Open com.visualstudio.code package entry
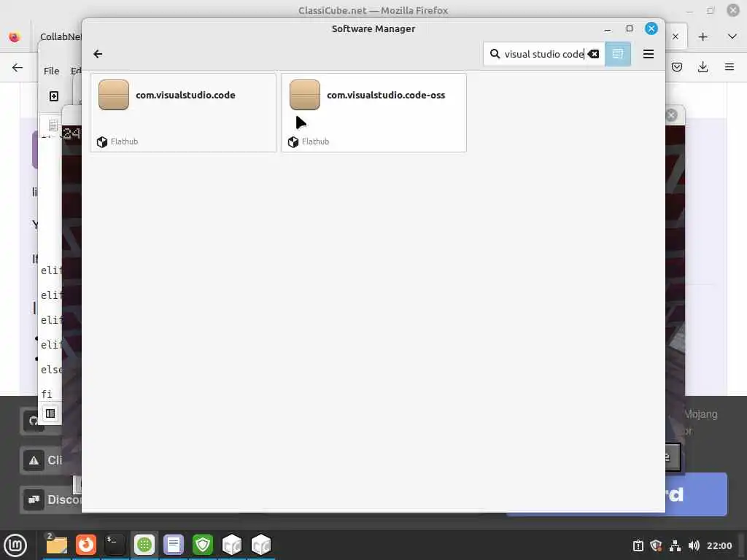 pos(183,112)
